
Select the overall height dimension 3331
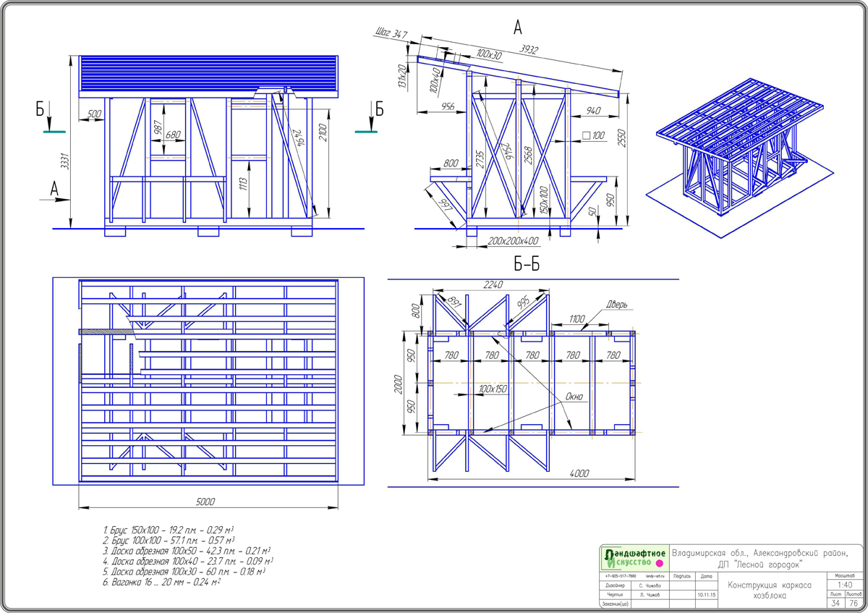click(67, 162)
